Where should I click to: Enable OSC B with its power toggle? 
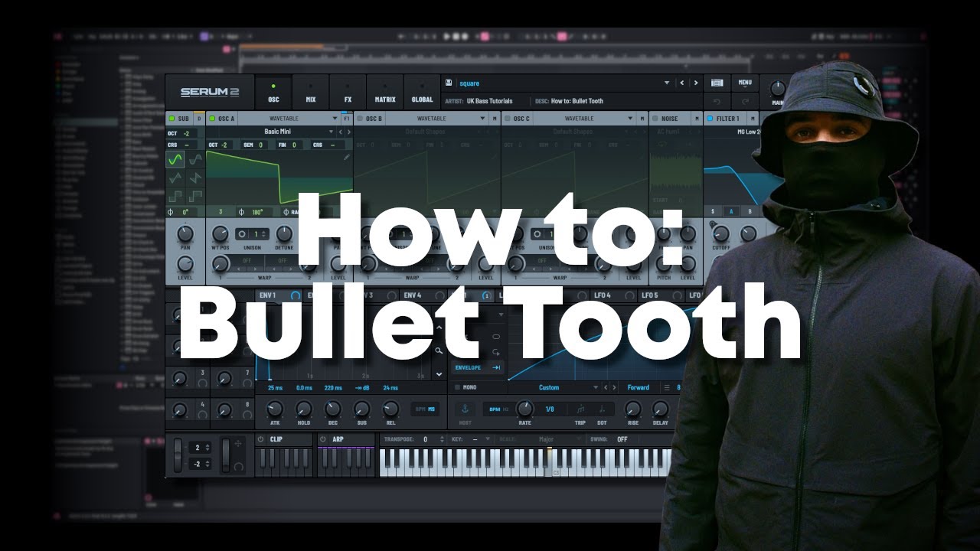pyautogui.click(x=360, y=119)
